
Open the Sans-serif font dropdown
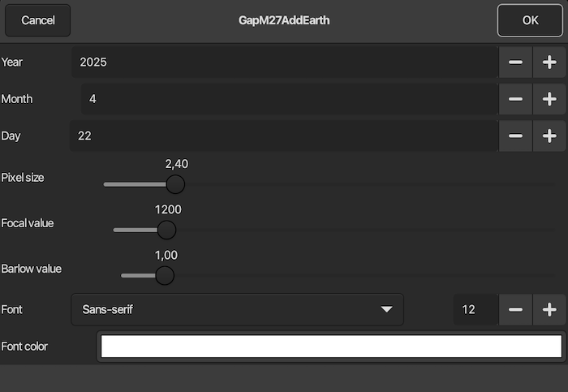coord(237,309)
